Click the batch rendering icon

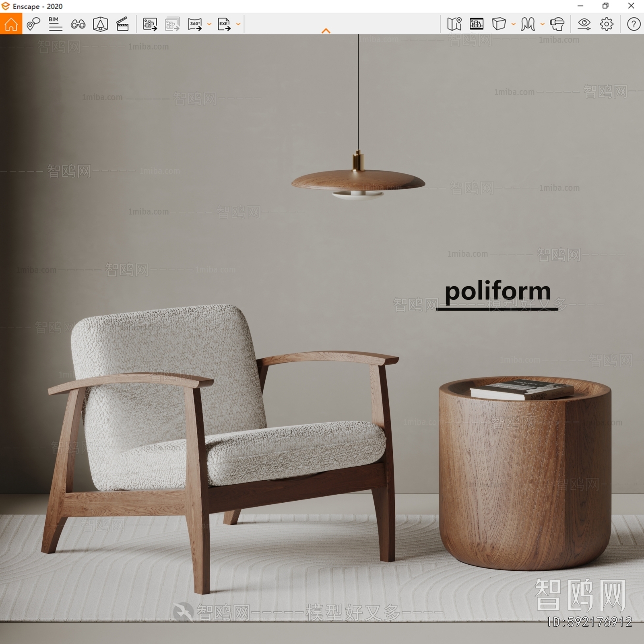coord(172,24)
